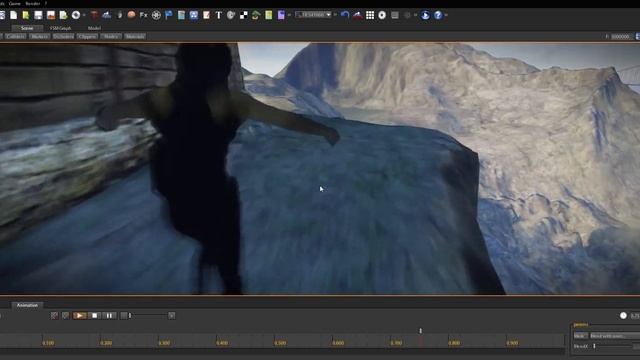Click the blue flag icon
This screenshot has width=640, height=360.
(x=169, y=15)
